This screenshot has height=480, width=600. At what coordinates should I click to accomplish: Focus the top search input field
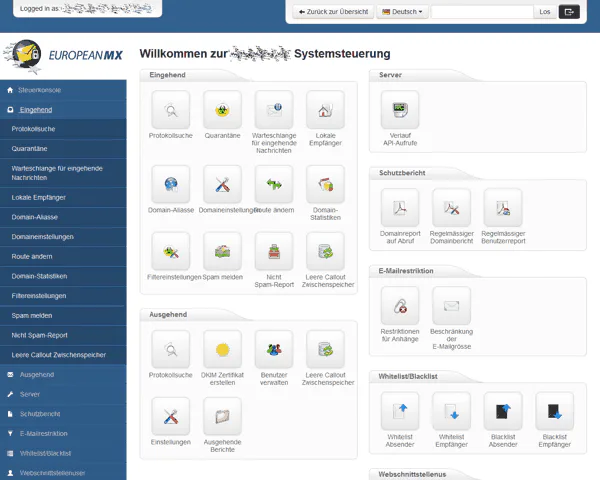482,12
